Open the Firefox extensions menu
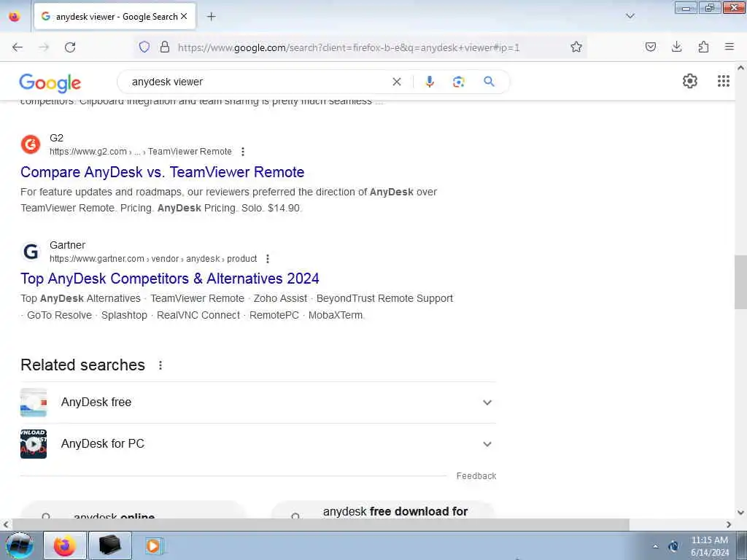The height and width of the screenshot is (560, 747). (703, 47)
